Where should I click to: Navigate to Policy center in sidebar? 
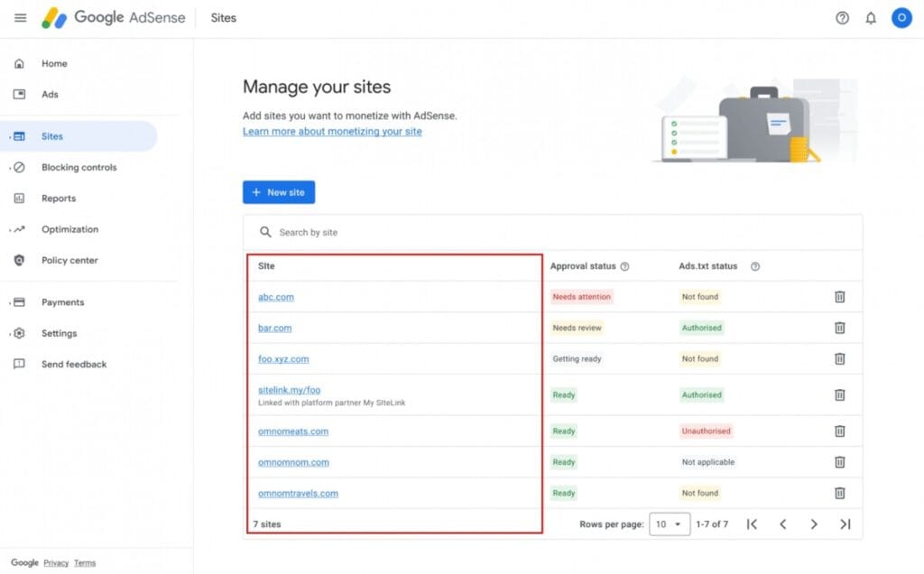(69, 261)
